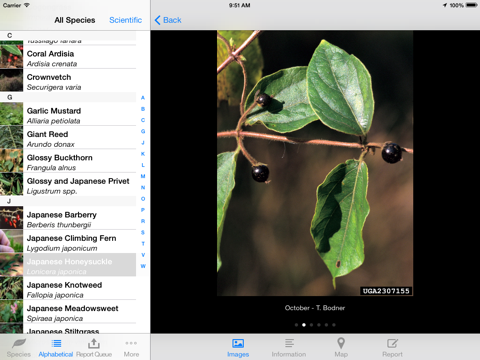This screenshot has height=360, width=480.
Task: Open the Map tab with pin icon
Action: pyautogui.click(x=341, y=348)
